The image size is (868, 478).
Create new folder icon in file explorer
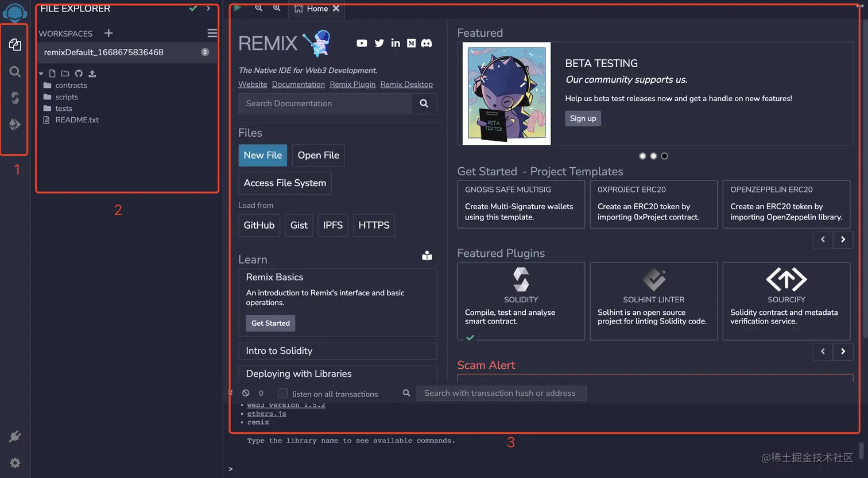click(65, 74)
